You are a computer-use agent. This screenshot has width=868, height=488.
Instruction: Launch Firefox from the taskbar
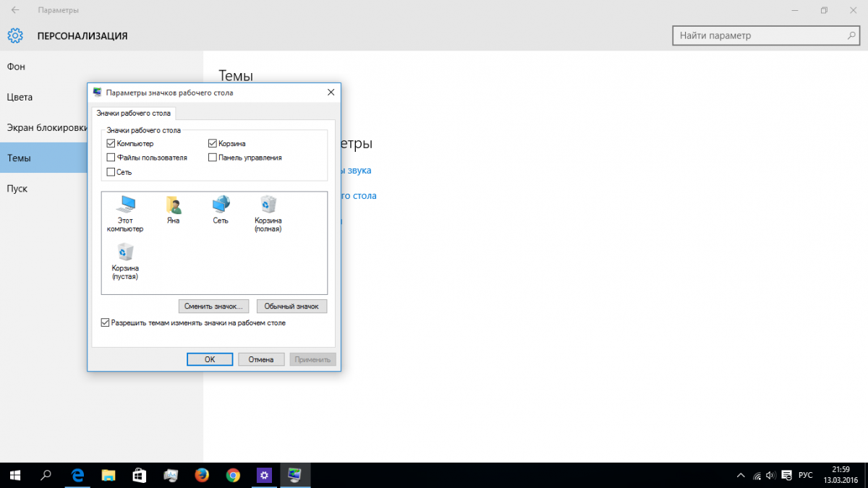coord(202,475)
